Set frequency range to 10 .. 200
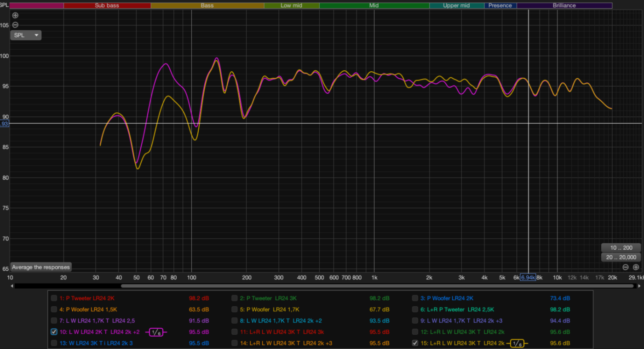The height and width of the screenshot is (349, 644). click(x=621, y=248)
